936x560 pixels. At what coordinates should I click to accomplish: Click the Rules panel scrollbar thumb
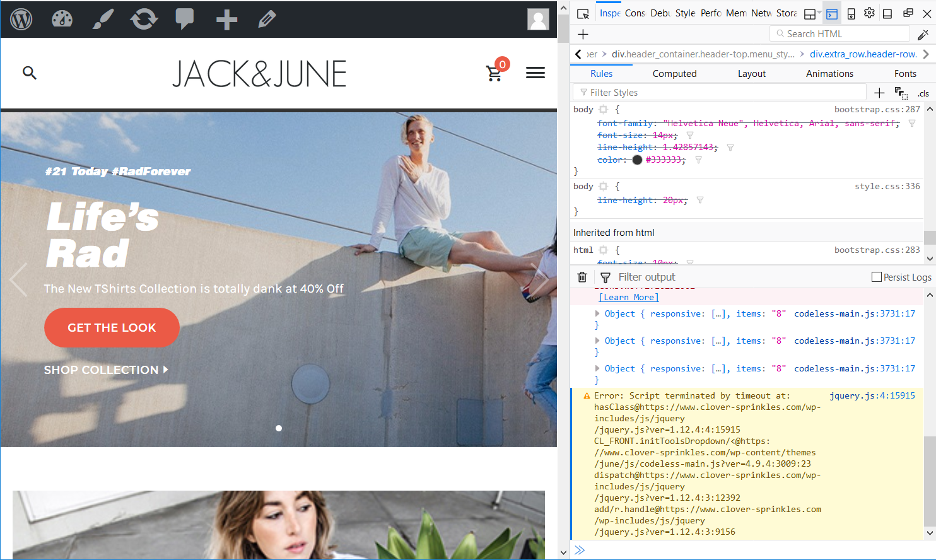[930, 237]
